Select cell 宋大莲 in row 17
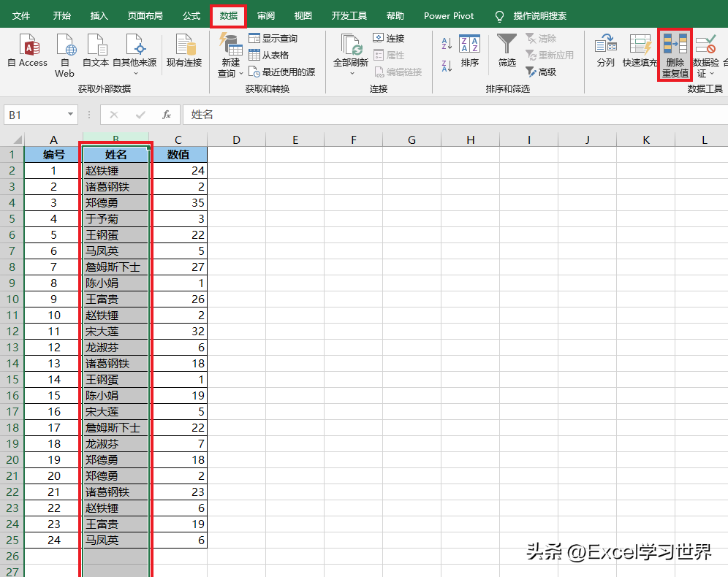 pyautogui.click(x=115, y=411)
